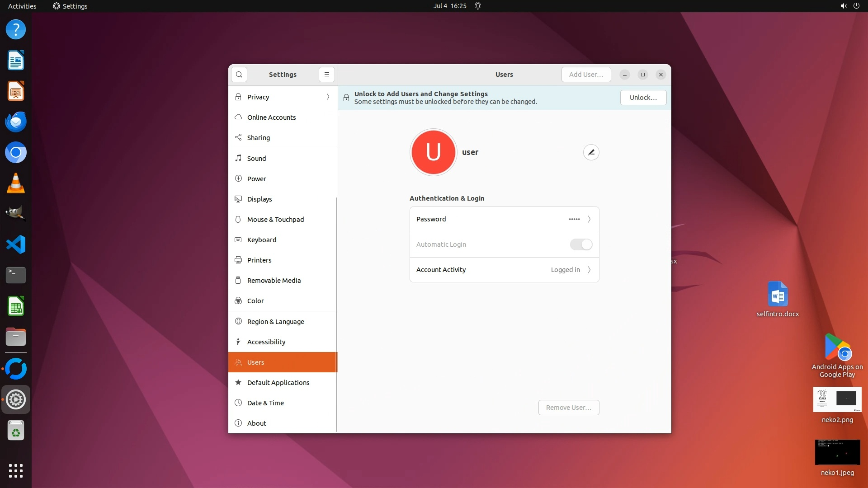Click the Remove User... button
868x488 pixels.
point(568,408)
